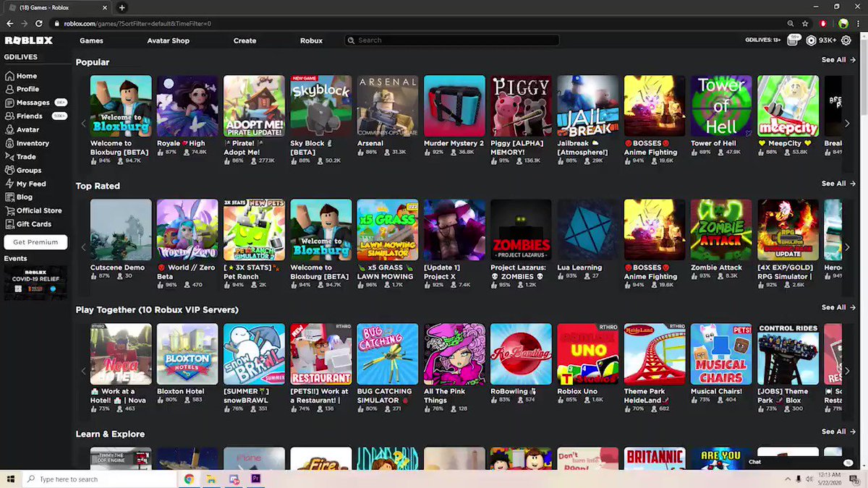Click the Robux currency icon
The height and width of the screenshot is (488, 868).
click(x=811, y=40)
